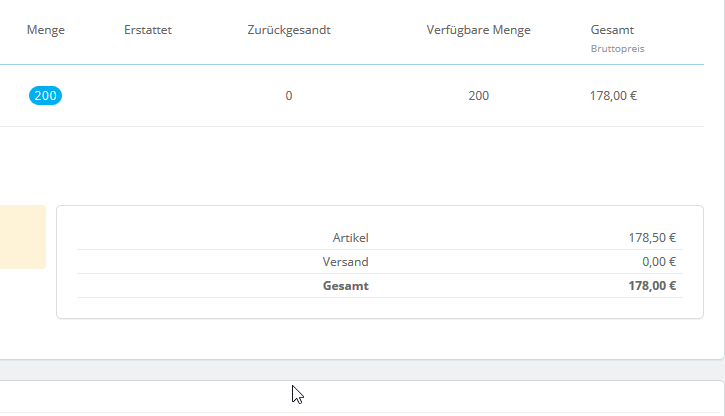Click the Gesamt column header
The height and width of the screenshot is (416, 725).
[x=612, y=30]
